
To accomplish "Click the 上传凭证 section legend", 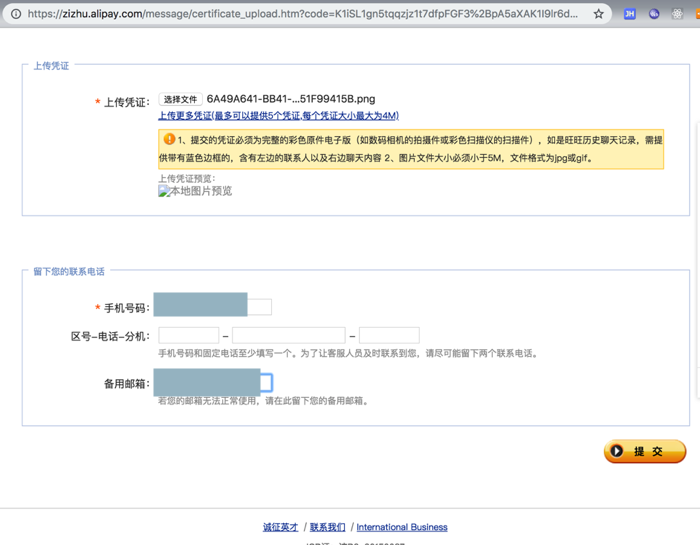I will coord(51,66).
